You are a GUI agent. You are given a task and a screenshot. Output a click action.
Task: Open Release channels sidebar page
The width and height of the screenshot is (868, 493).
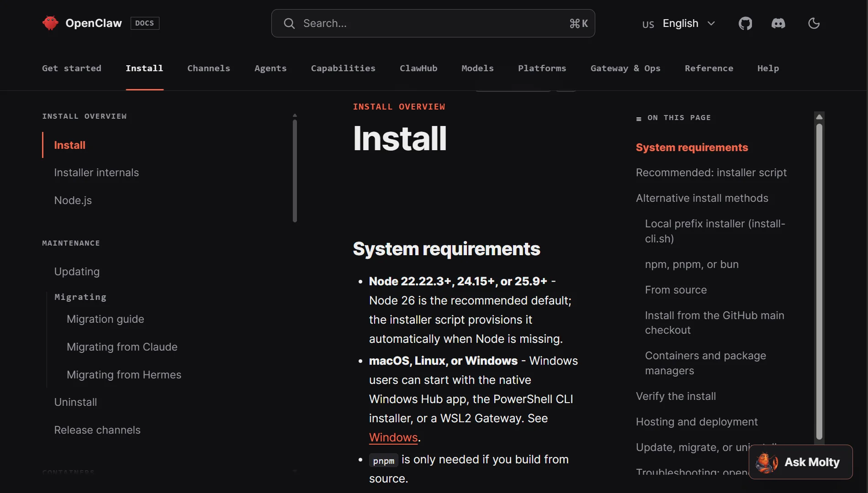tap(97, 430)
